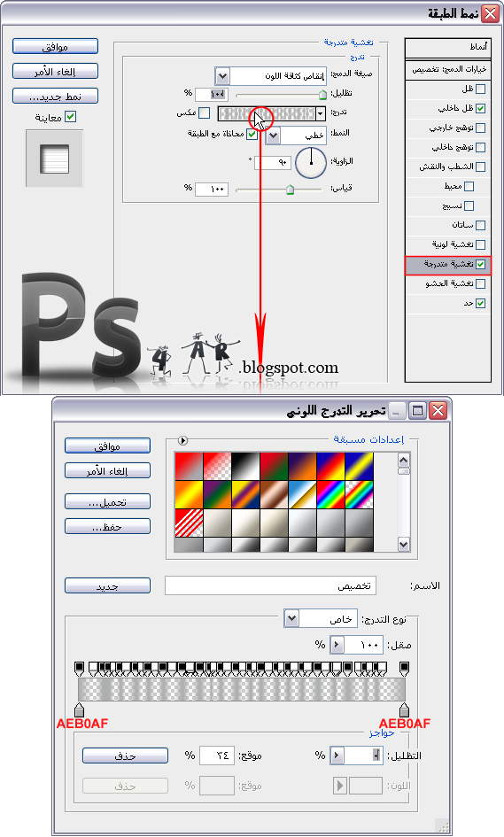Click the قياس scale percent field

pos(212,189)
